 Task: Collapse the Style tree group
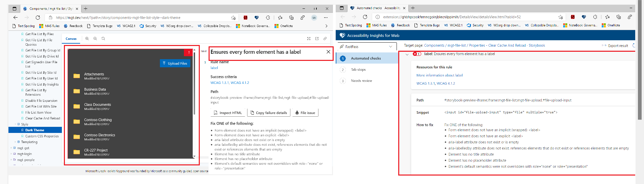15,124
